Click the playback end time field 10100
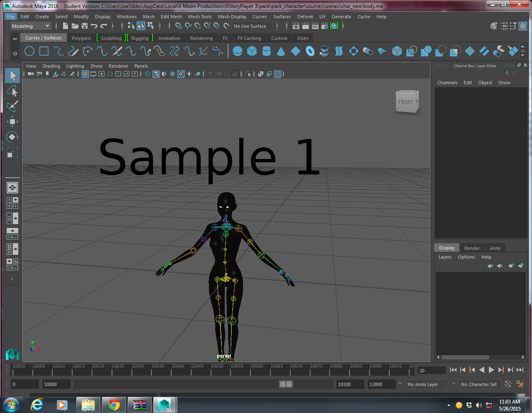The image size is (532, 413). click(x=350, y=384)
